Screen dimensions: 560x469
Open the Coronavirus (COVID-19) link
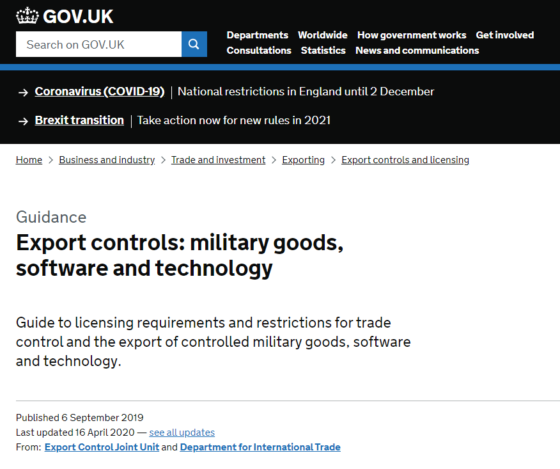pyautogui.click(x=100, y=91)
